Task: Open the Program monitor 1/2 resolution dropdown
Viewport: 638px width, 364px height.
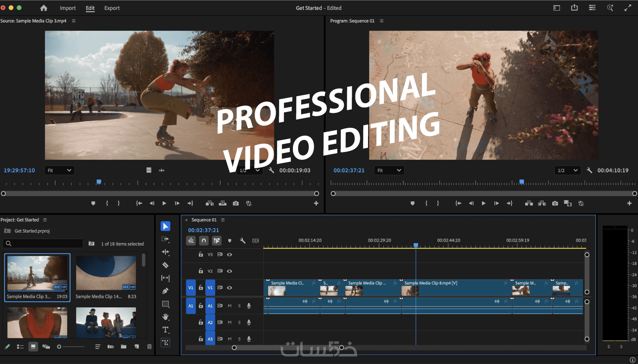Action: click(567, 170)
